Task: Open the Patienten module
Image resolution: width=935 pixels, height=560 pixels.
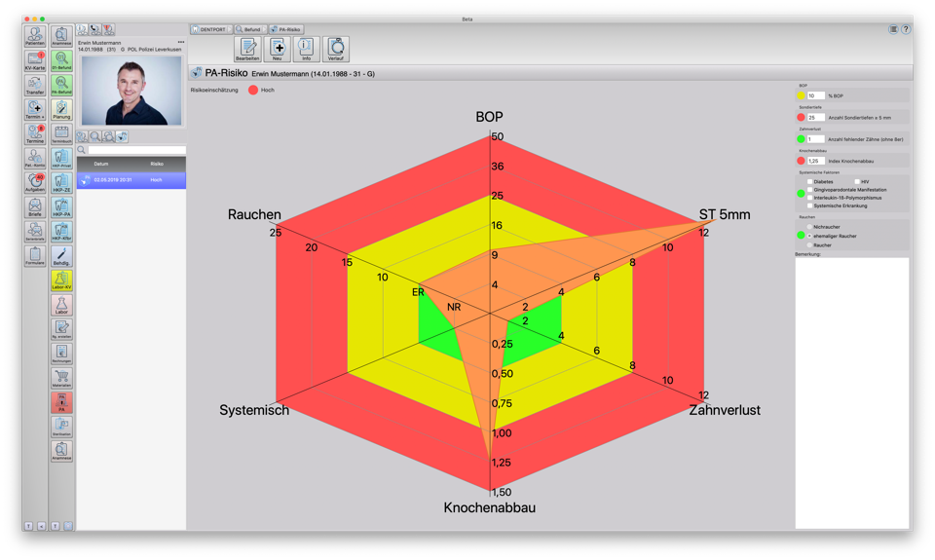Action: tap(35, 36)
